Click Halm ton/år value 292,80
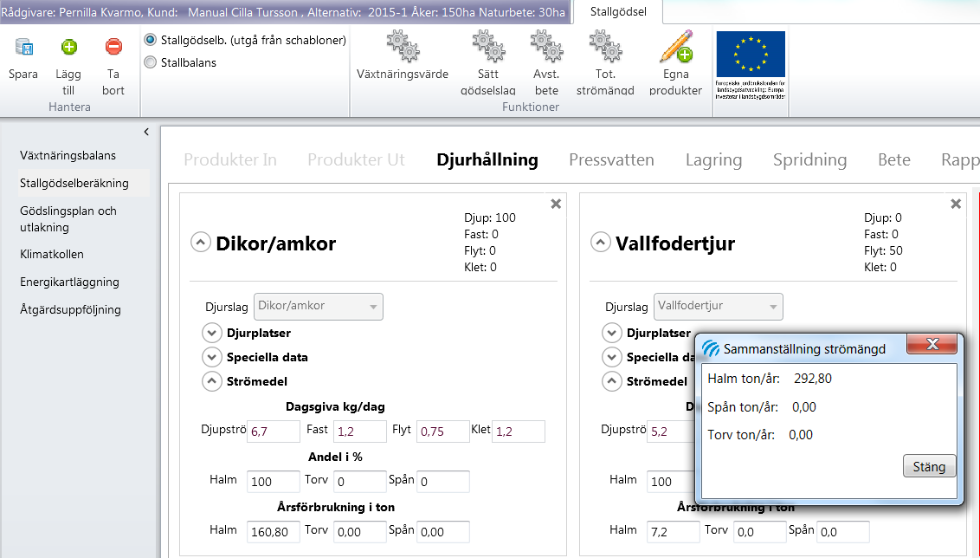The image size is (980, 558). click(x=813, y=379)
